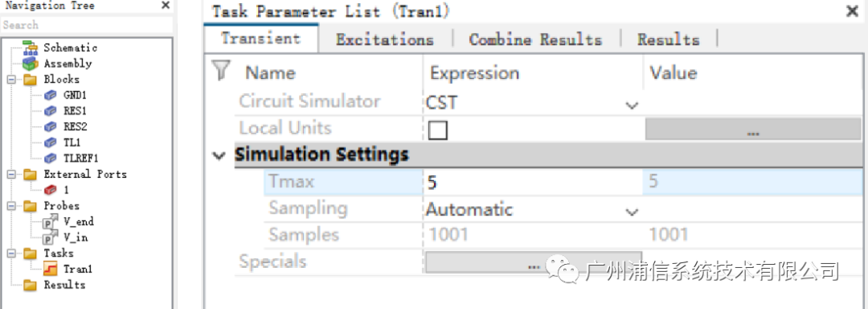This screenshot has height=309, width=868.
Task: Open the Results tab
Action: [668, 40]
